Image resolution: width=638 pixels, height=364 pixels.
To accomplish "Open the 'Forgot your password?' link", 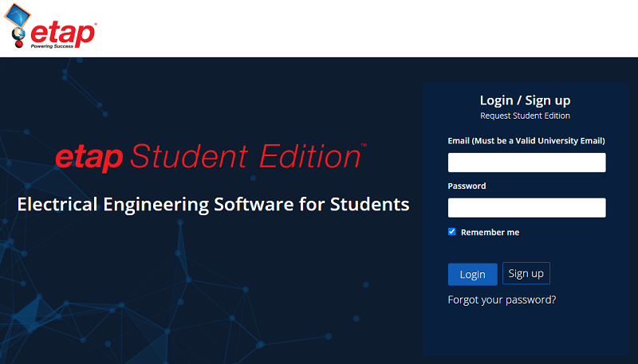I will tap(502, 299).
